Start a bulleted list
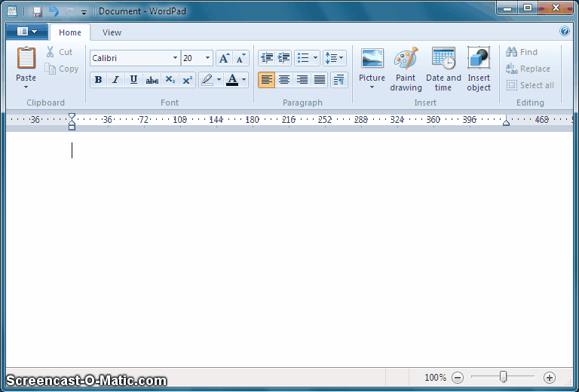 pyautogui.click(x=303, y=58)
